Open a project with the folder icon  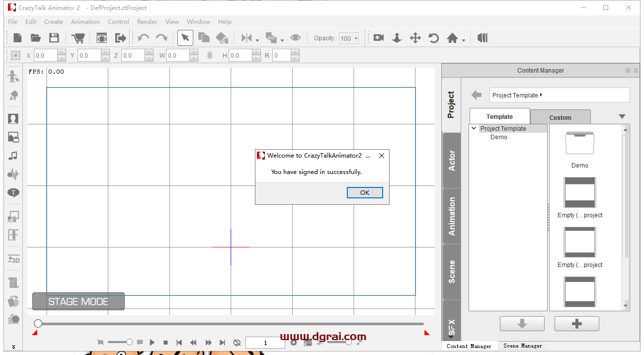click(x=36, y=38)
